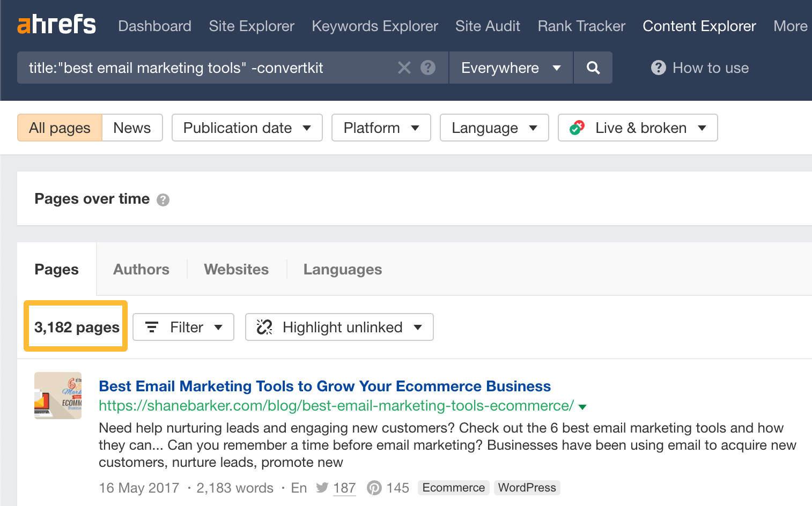This screenshot has height=506, width=812.
Task: Toggle the Live & broken status filter
Action: point(637,128)
